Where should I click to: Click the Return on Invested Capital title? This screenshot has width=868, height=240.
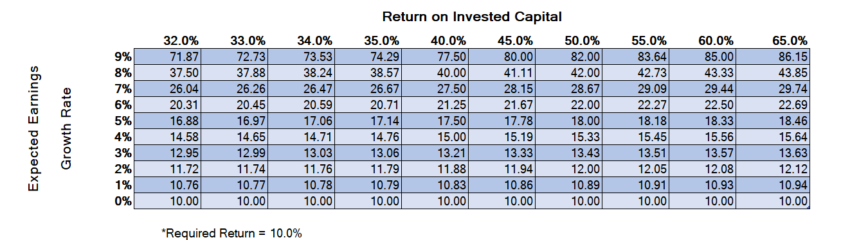[473, 16]
